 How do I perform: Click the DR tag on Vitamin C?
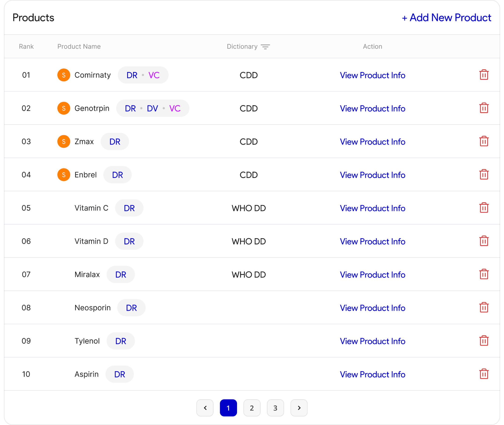pyautogui.click(x=129, y=208)
